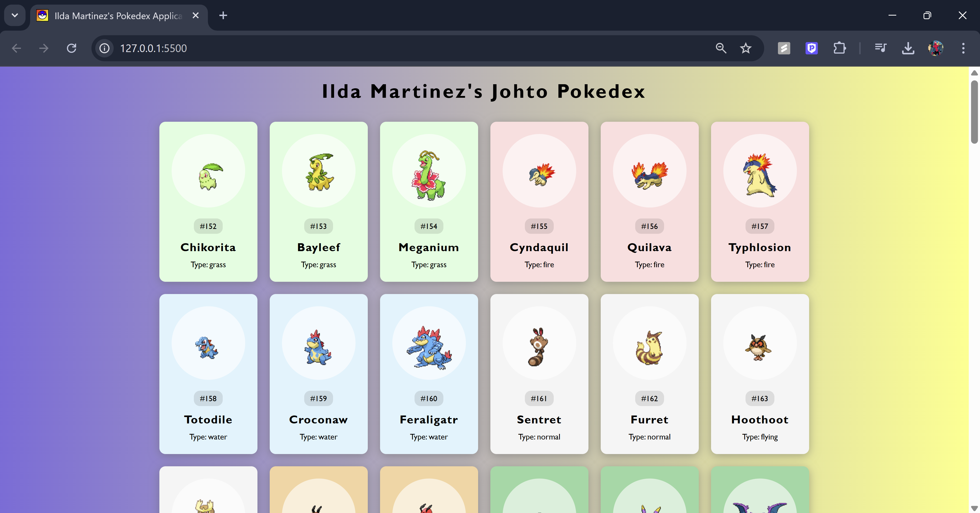
Task: Click the Chikorita name heading
Action: click(208, 247)
